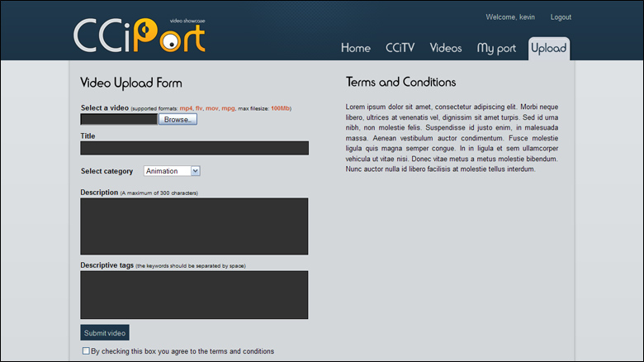Check the agree to terms checkbox
This screenshot has width=644, height=362.
[86, 351]
